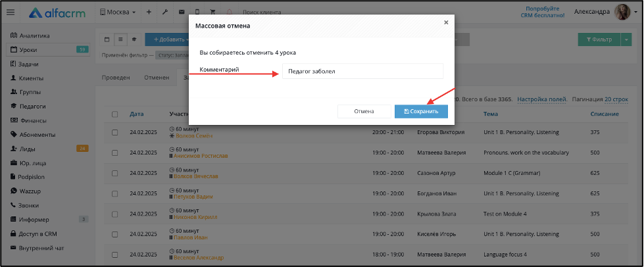Select the list view icon

tap(121, 39)
